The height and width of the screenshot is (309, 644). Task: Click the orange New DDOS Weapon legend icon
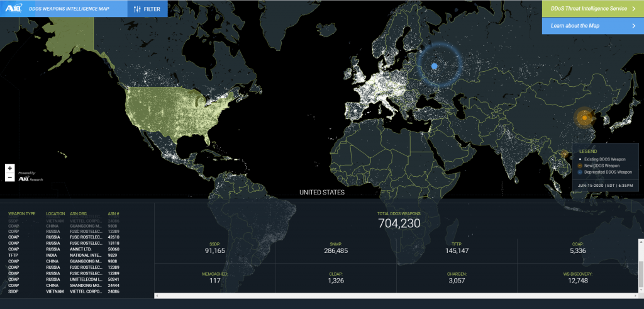click(580, 165)
